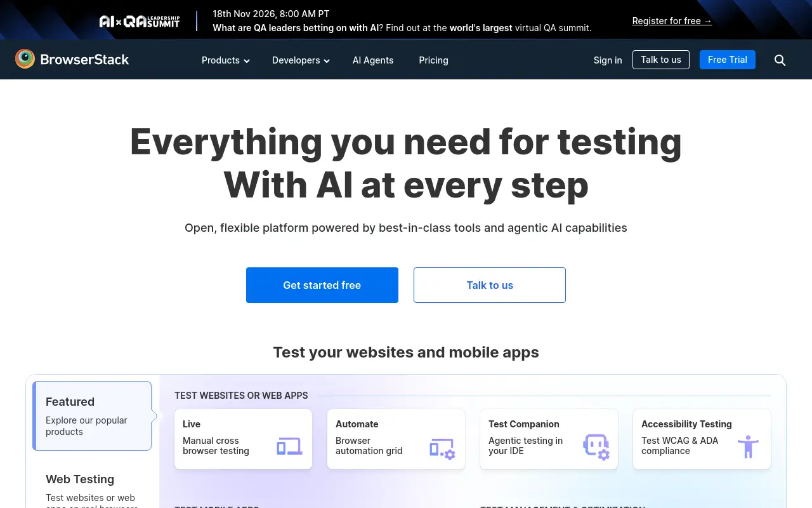The height and width of the screenshot is (508, 812).
Task: Click 'Agentic testing in your IDE' text
Action: coord(525,446)
